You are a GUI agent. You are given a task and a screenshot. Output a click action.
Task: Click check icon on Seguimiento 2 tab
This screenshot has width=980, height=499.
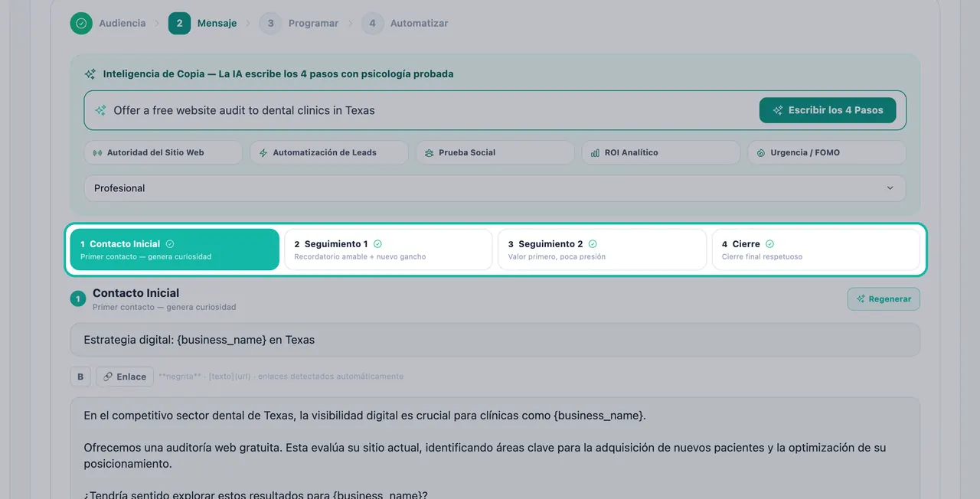(593, 244)
